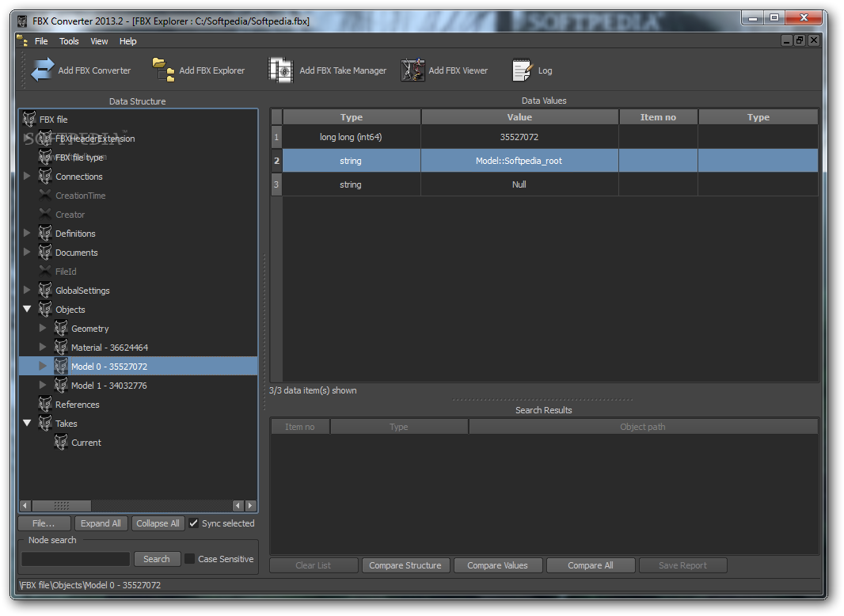This screenshot has width=844, height=616.
Task: Select the Null value cell
Action: tap(519, 184)
